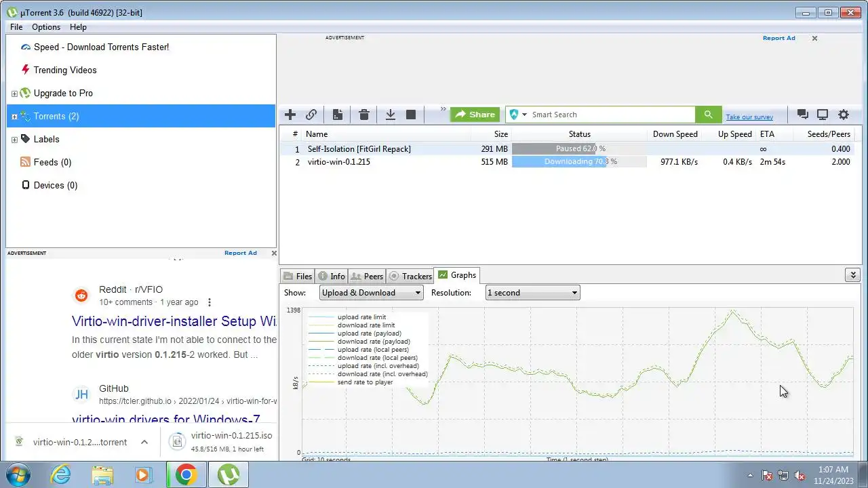868x488 pixels.
Task: Click the Stop Torrent square icon
Action: pyautogui.click(x=411, y=115)
